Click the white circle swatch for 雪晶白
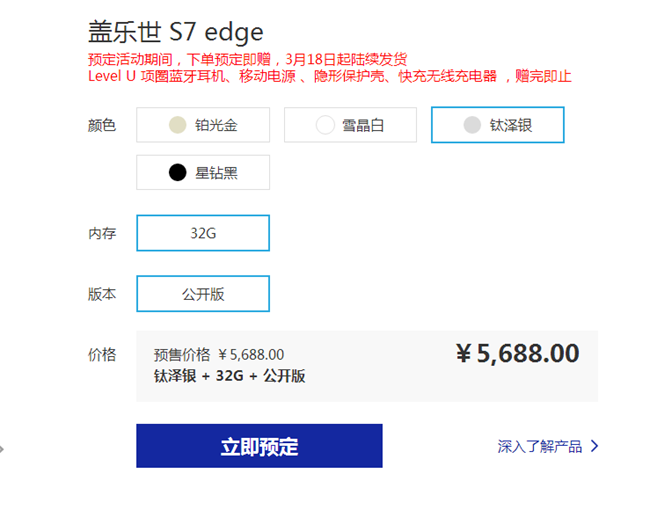650x510 pixels. tap(325, 125)
